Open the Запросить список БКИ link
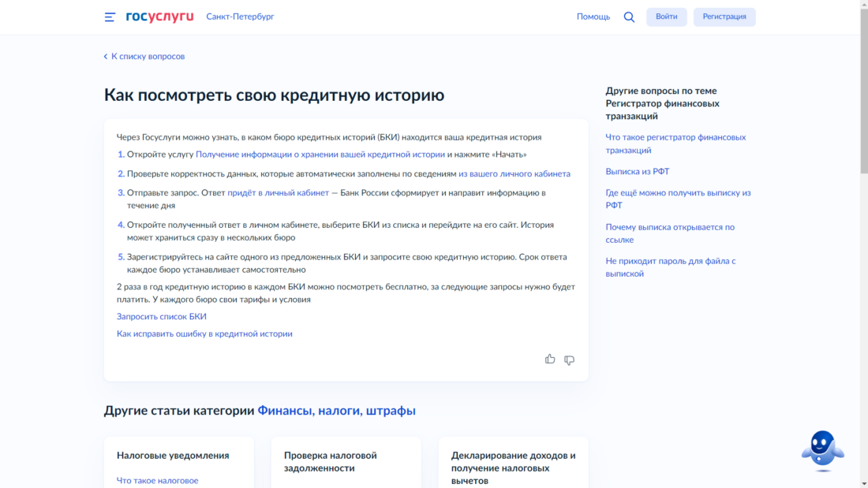Image resolution: width=868 pixels, height=488 pixels. (161, 316)
